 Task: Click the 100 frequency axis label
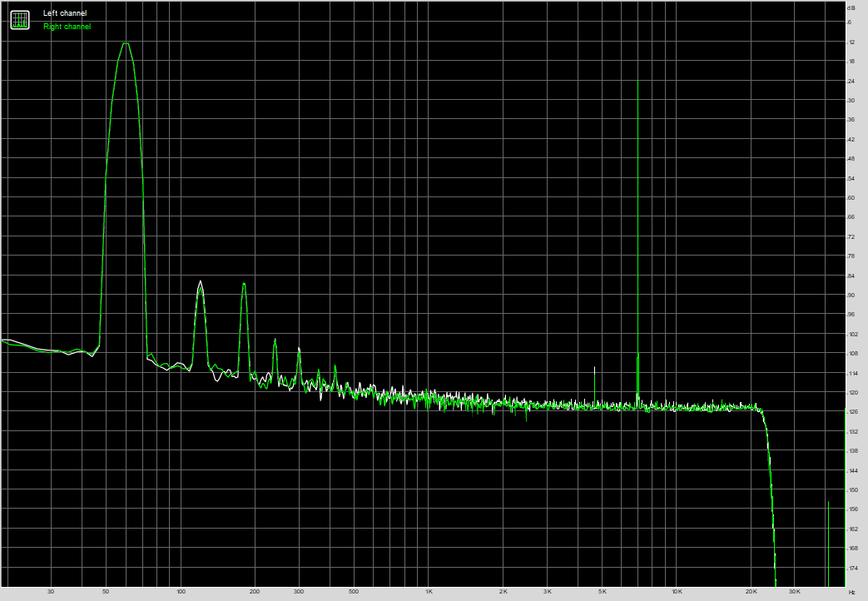click(181, 592)
